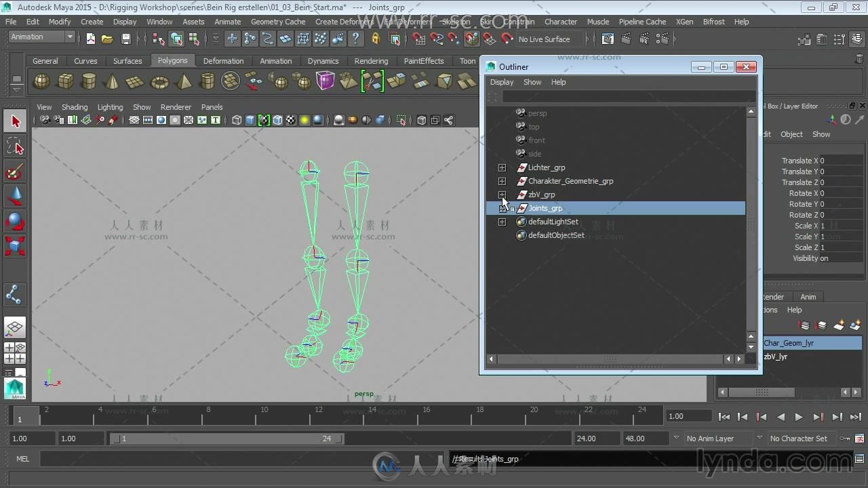The width and height of the screenshot is (868, 488).
Task: Create polygon cube from shelf
Action: tap(66, 82)
